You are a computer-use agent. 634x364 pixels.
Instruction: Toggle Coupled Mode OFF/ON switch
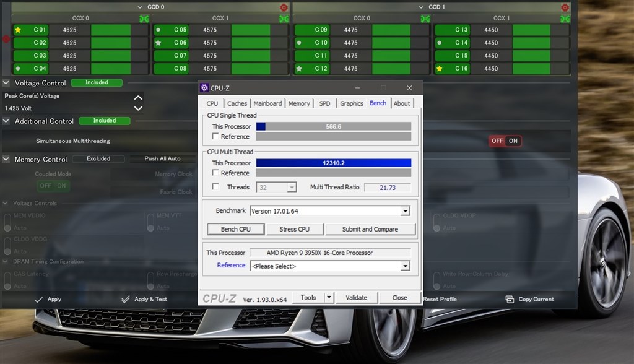[x=53, y=186]
